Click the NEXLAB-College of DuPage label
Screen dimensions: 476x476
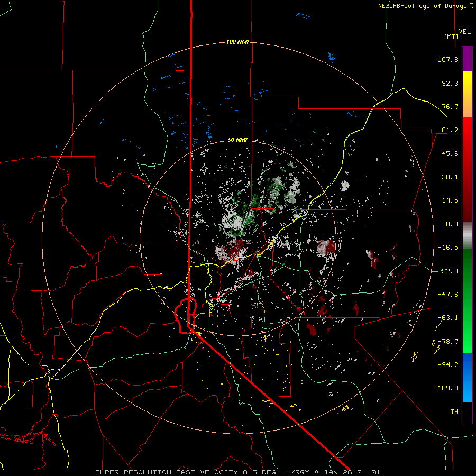tap(425, 6)
